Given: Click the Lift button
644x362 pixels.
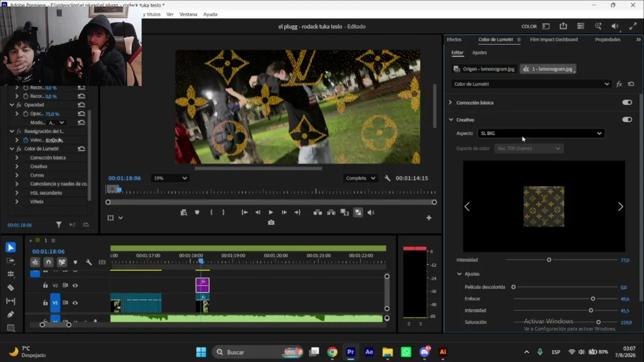Looking at the screenshot, I should click(x=317, y=213).
